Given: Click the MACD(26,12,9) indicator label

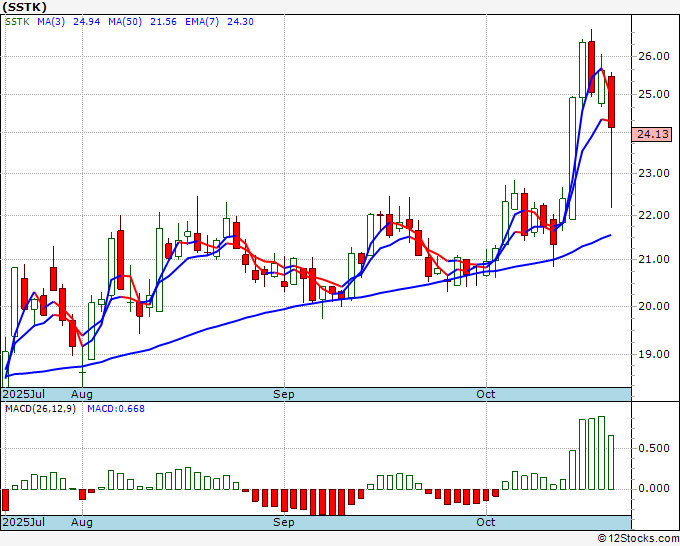Looking at the screenshot, I should pos(40,409).
